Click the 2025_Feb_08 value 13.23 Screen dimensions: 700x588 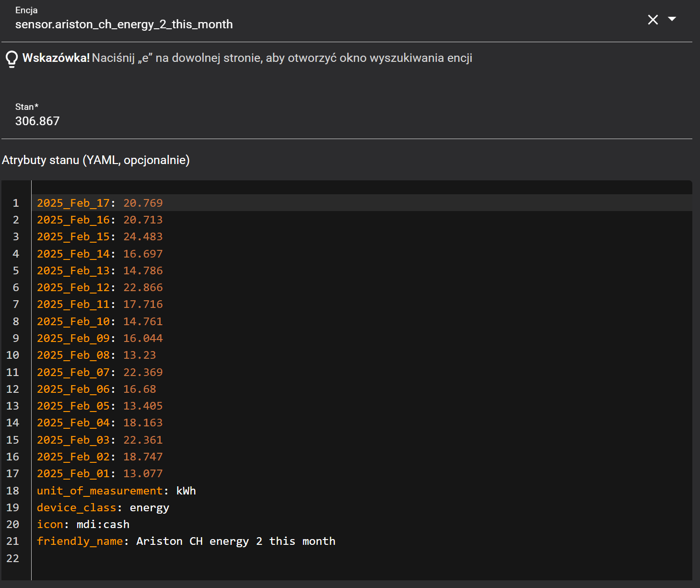140,355
